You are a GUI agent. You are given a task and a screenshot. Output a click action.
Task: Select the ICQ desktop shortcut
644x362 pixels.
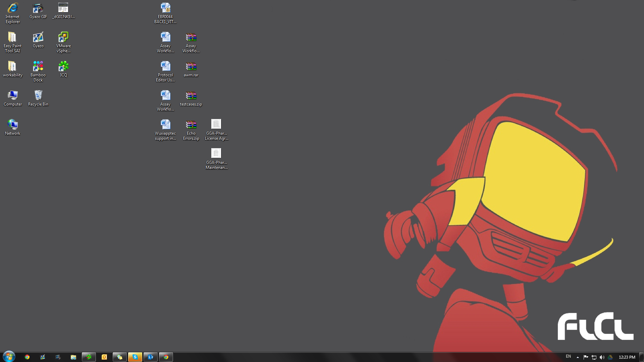[63, 69]
